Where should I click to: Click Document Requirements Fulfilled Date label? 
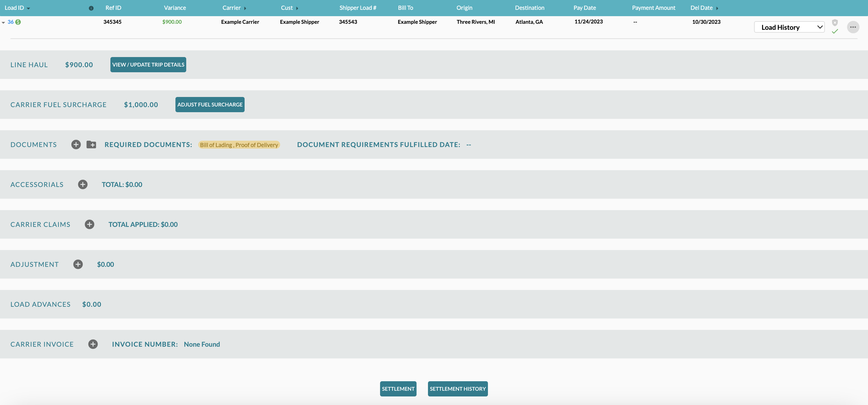pos(378,145)
